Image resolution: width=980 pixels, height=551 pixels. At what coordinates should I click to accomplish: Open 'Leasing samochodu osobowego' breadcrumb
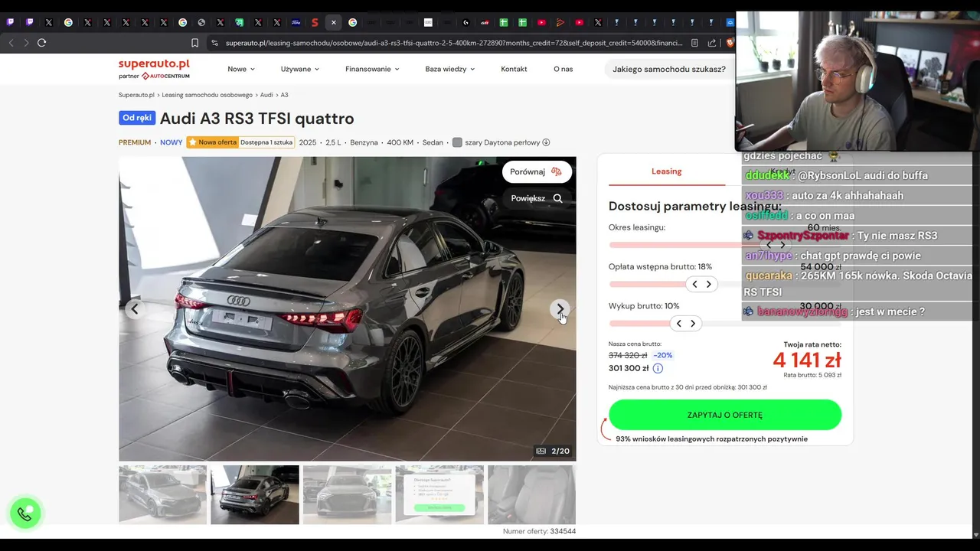[x=207, y=95]
